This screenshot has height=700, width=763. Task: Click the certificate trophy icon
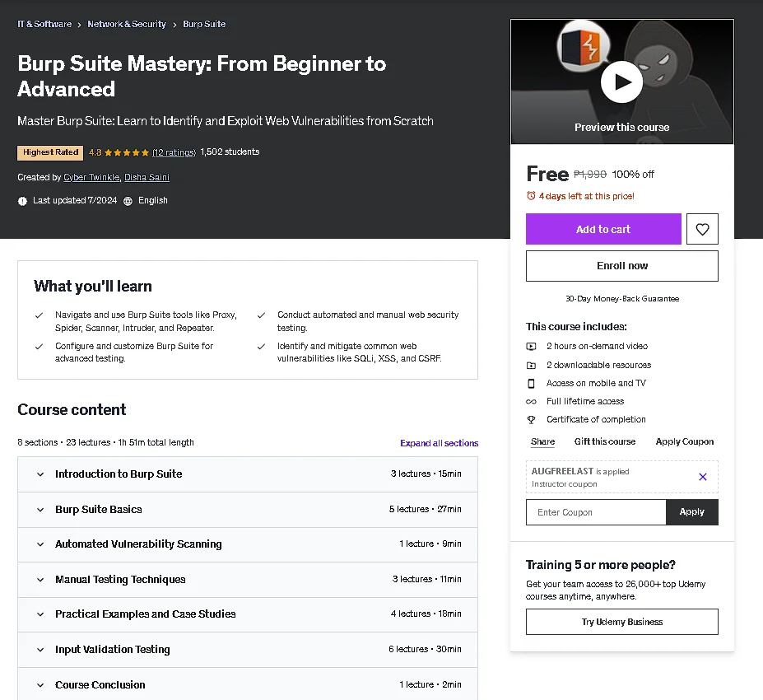click(x=531, y=420)
